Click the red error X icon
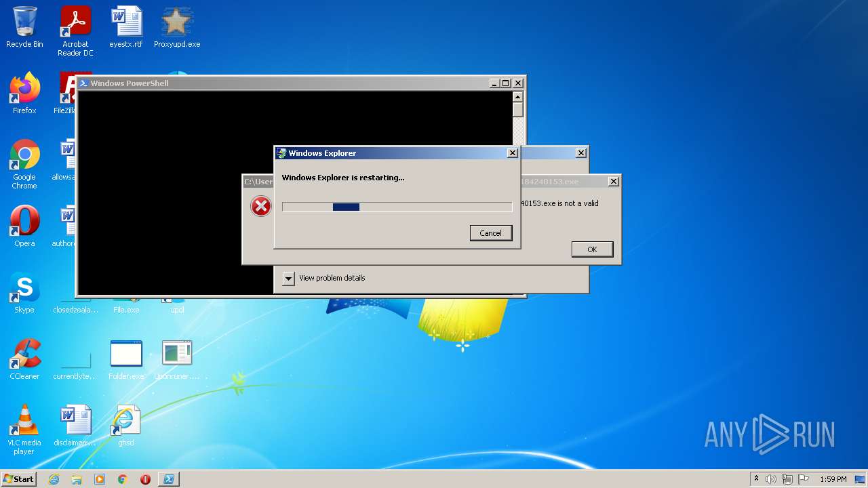The height and width of the screenshot is (488, 868). point(261,206)
